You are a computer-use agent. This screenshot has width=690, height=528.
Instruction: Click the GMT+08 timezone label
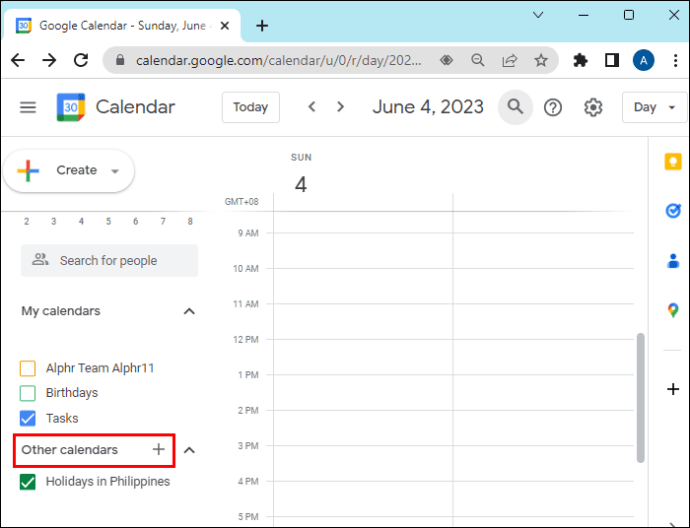point(242,202)
